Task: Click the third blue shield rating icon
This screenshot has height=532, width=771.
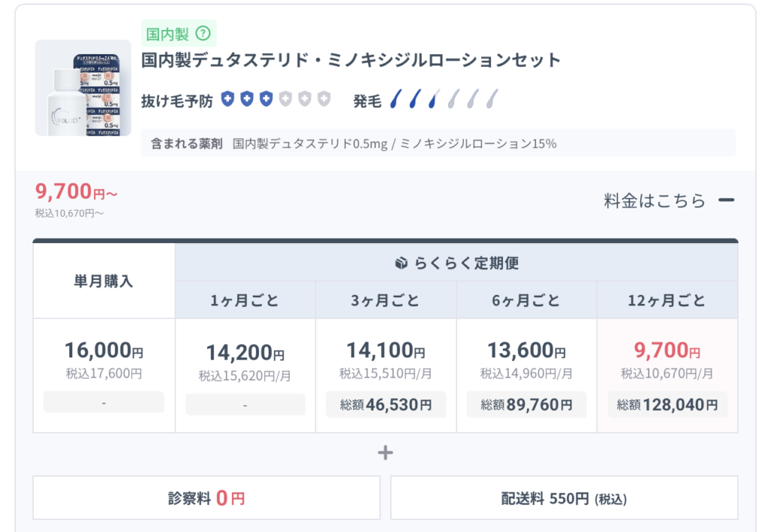Action: pyautogui.click(x=266, y=99)
